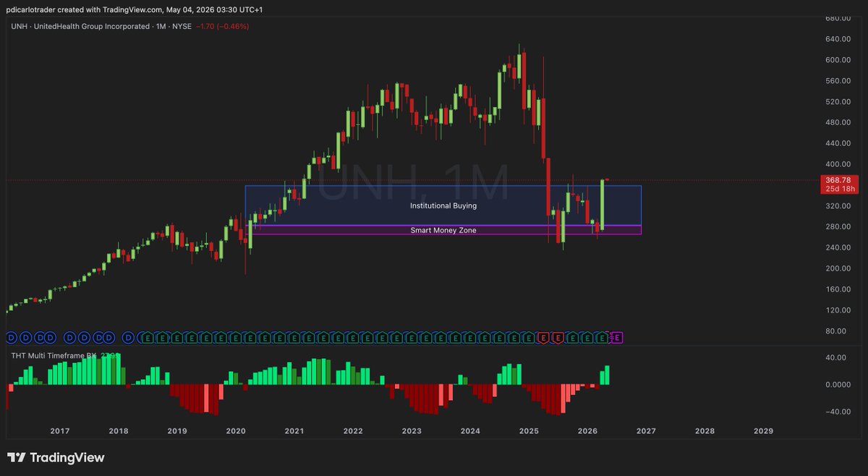Click the 2026 time axis label

coord(587,430)
